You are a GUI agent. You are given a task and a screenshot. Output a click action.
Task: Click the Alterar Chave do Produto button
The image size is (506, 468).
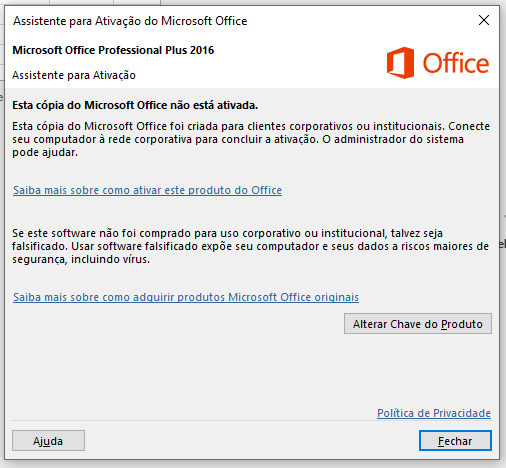pos(418,324)
